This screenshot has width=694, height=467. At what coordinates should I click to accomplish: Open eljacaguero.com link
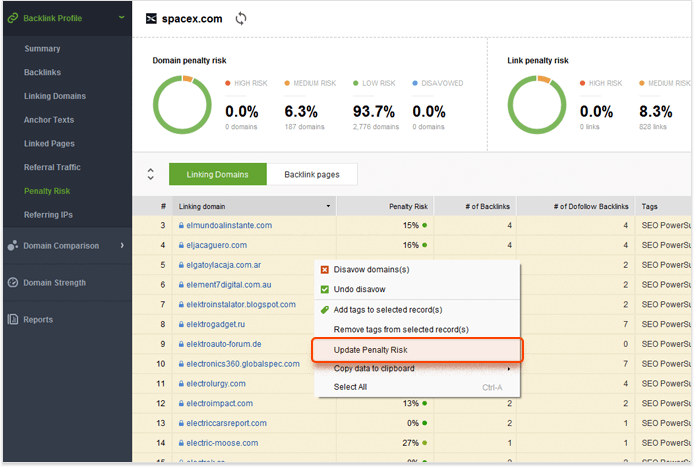click(216, 245)
